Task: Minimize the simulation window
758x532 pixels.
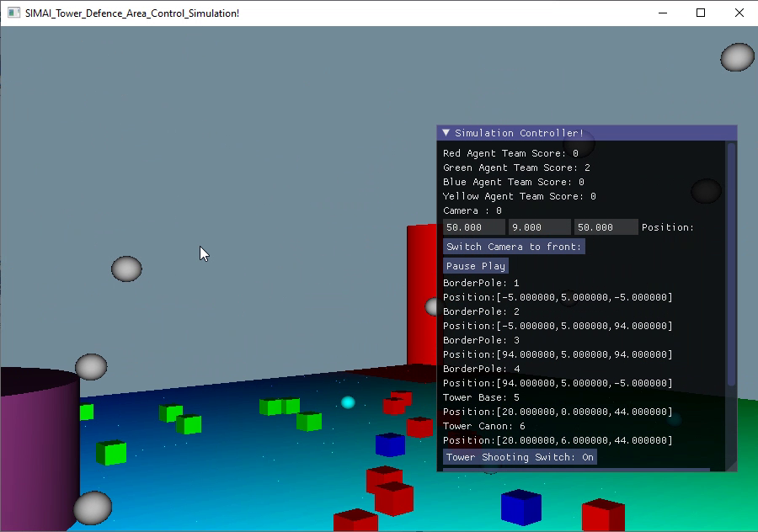Action: click(662, 13)
